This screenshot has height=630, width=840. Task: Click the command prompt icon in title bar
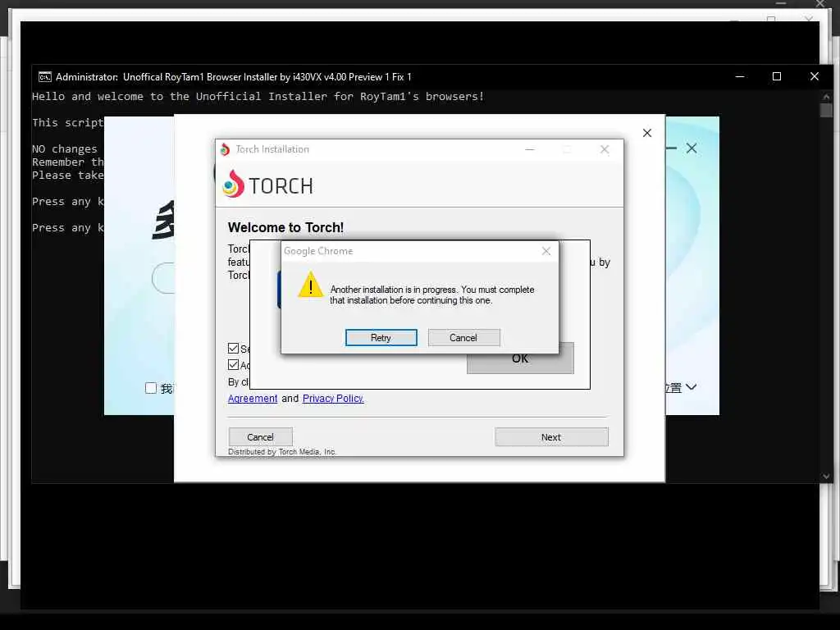tap(45, 77)
